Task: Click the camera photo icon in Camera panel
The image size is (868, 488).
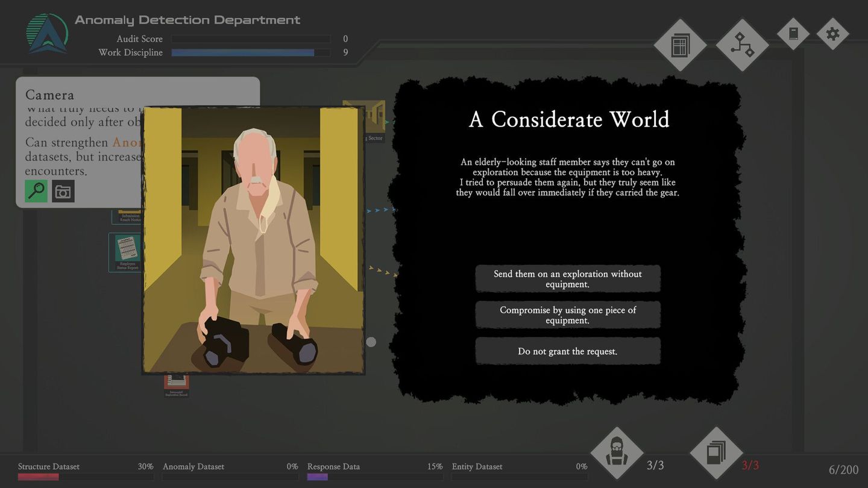Action: pos(63,191)
